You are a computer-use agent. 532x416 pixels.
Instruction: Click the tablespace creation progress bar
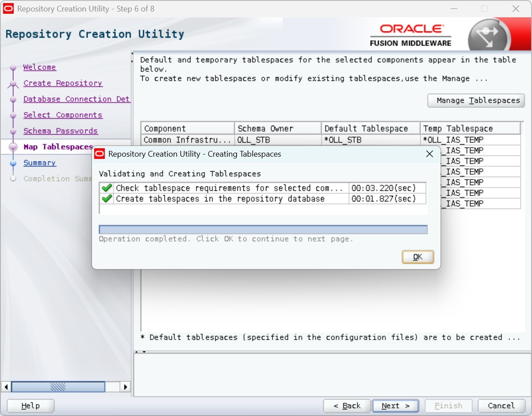[x=263, y=229]
